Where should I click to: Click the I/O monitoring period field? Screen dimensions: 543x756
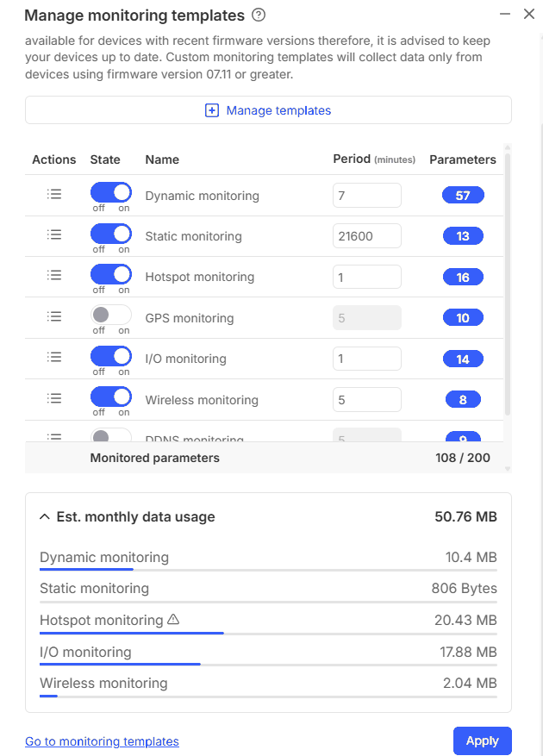[x=366, y=359]
